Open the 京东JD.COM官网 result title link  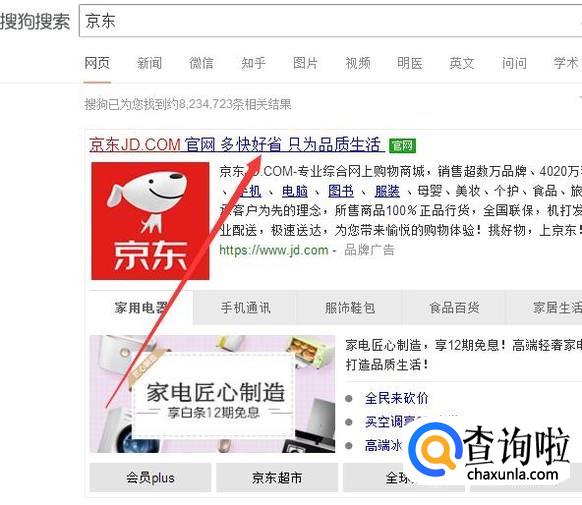pyautogui.click(x=236, y=144)
